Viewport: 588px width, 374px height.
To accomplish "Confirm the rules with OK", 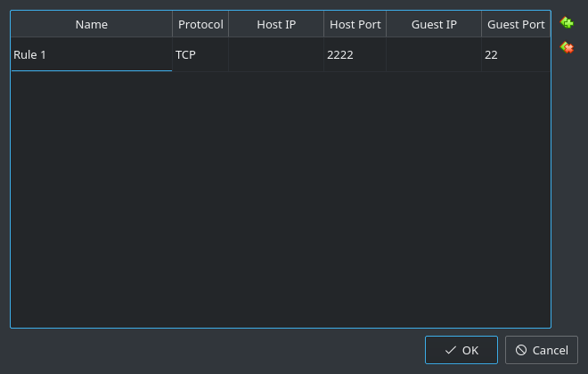I will 461,350.
